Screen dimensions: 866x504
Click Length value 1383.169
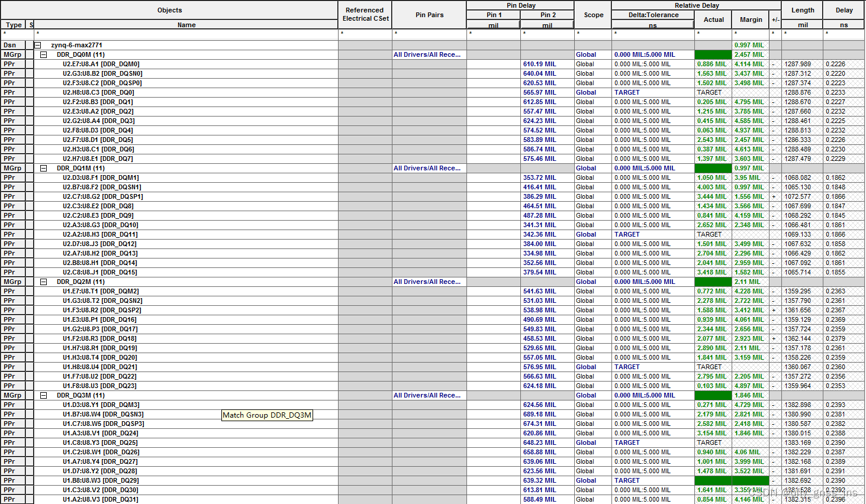pos(798,442)
